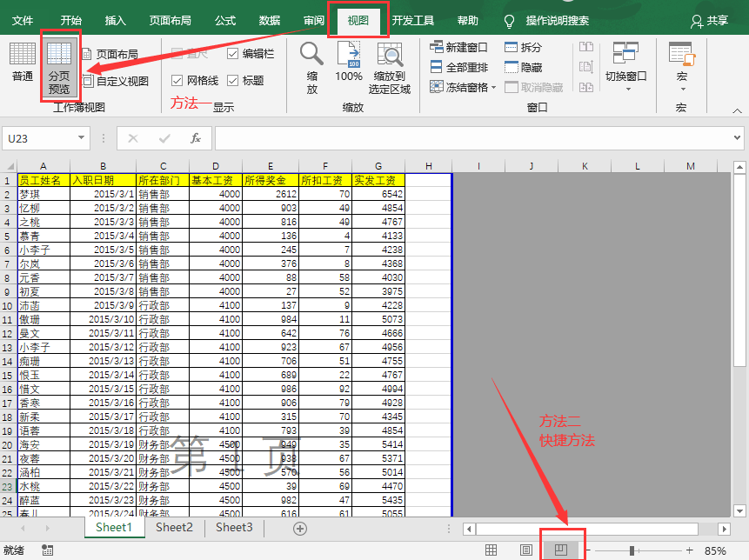Toggle the Gridlines (网格线) checkbox
Viewport: 749px width, 560px height.
coord(194,80)
